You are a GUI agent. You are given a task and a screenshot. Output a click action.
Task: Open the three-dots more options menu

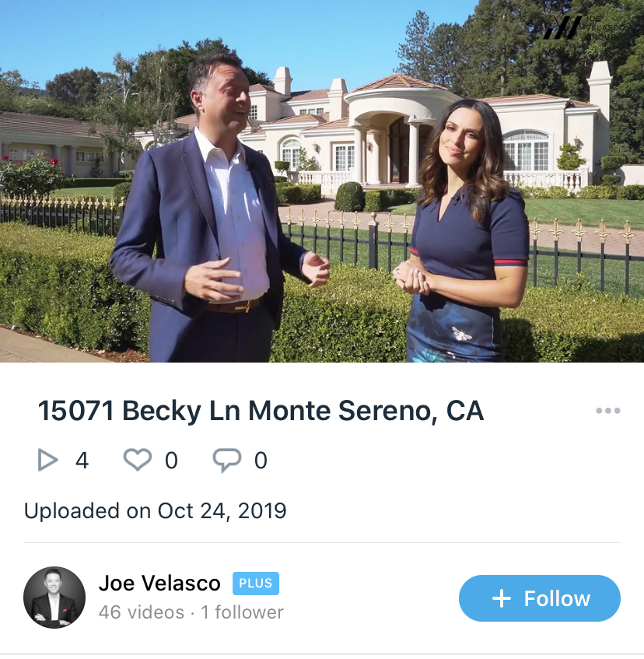607,411
